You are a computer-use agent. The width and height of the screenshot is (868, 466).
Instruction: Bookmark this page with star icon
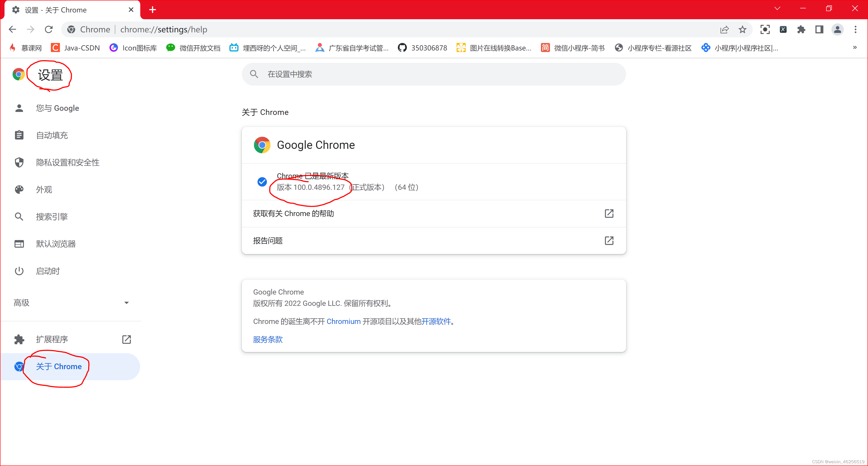(x=742, y=29)
